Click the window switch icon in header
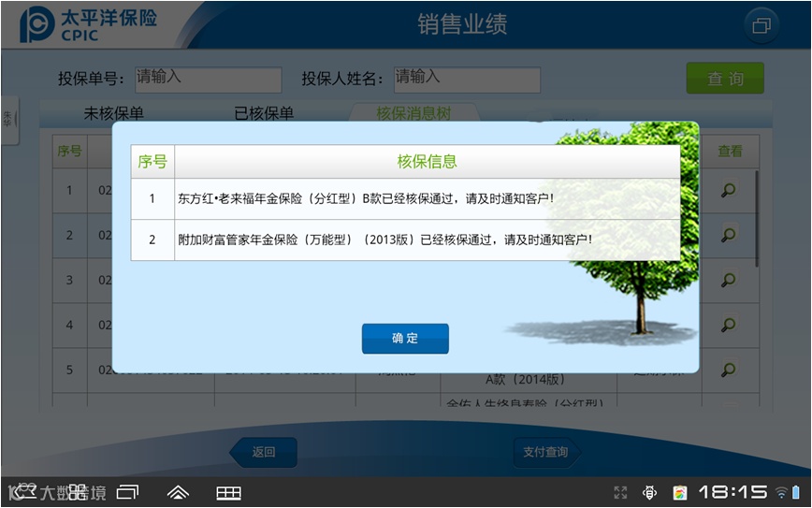812x508 pixels. [x=761, y=25]
